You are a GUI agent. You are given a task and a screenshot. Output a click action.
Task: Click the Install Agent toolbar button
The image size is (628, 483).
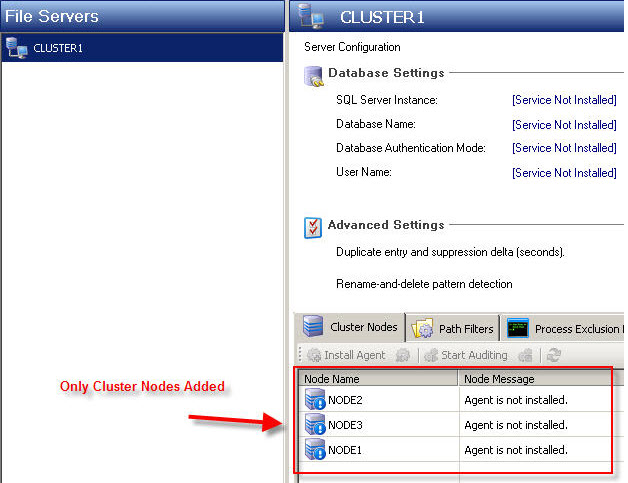point(346,355)
